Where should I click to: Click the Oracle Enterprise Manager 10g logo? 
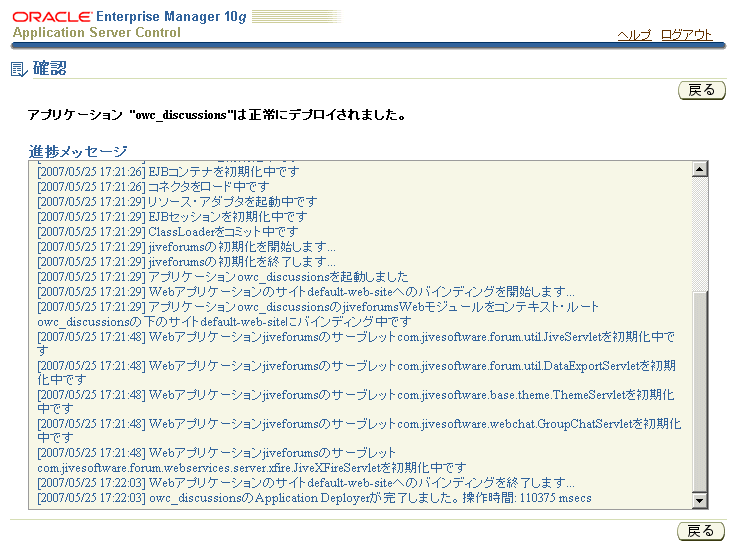pos(129,17)
